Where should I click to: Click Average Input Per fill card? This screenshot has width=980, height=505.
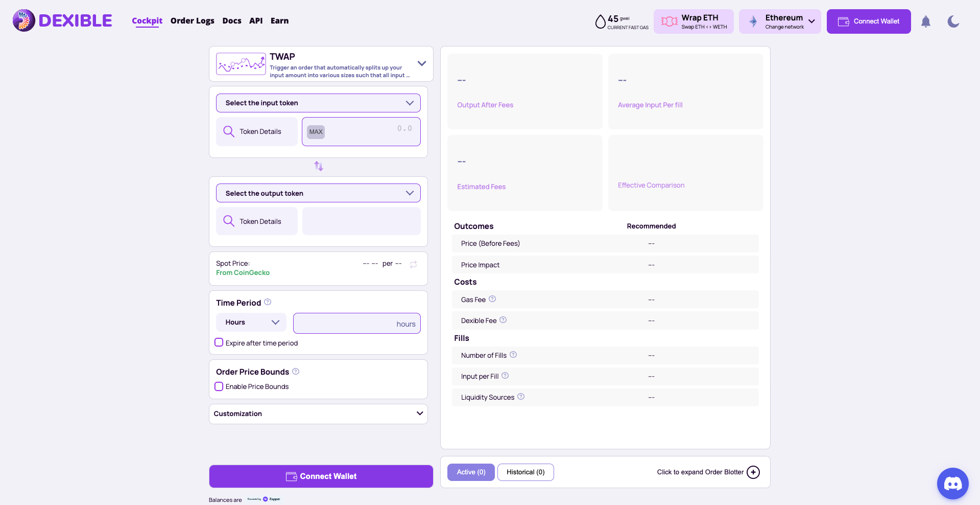coord(686,91)
